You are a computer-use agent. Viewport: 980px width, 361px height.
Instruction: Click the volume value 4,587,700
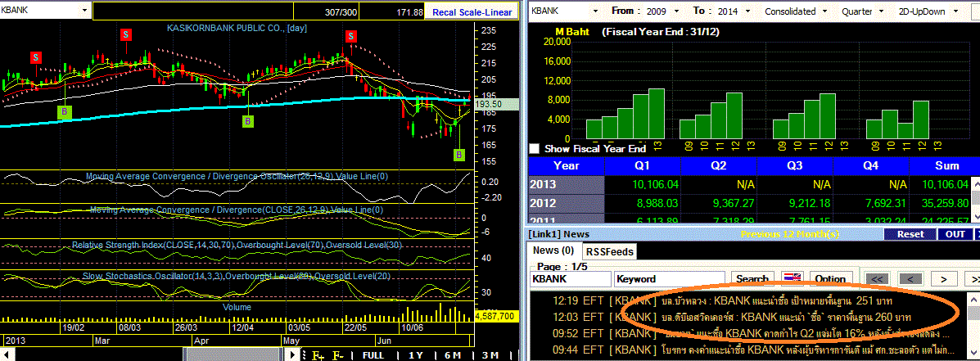pyautogui.click(x=496, y=317)
